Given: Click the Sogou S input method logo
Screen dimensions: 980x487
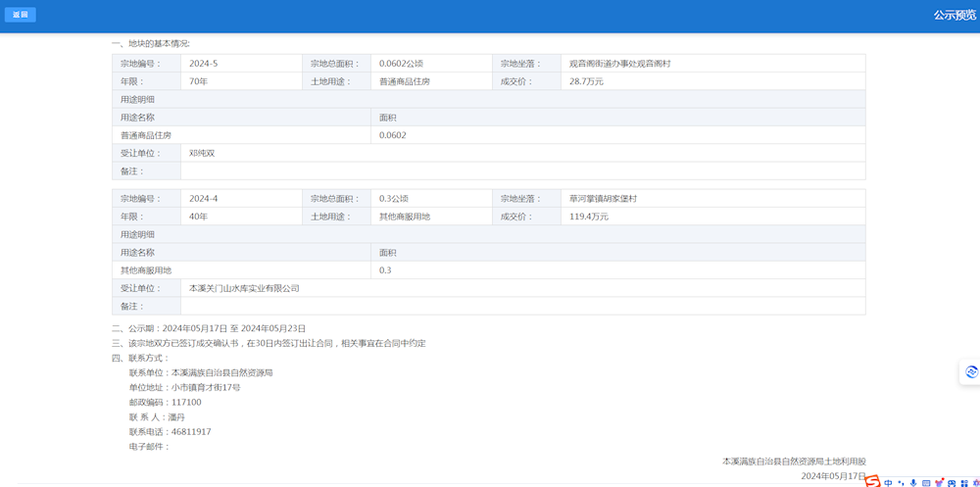Looking at the screenshot, I should 872,481.
